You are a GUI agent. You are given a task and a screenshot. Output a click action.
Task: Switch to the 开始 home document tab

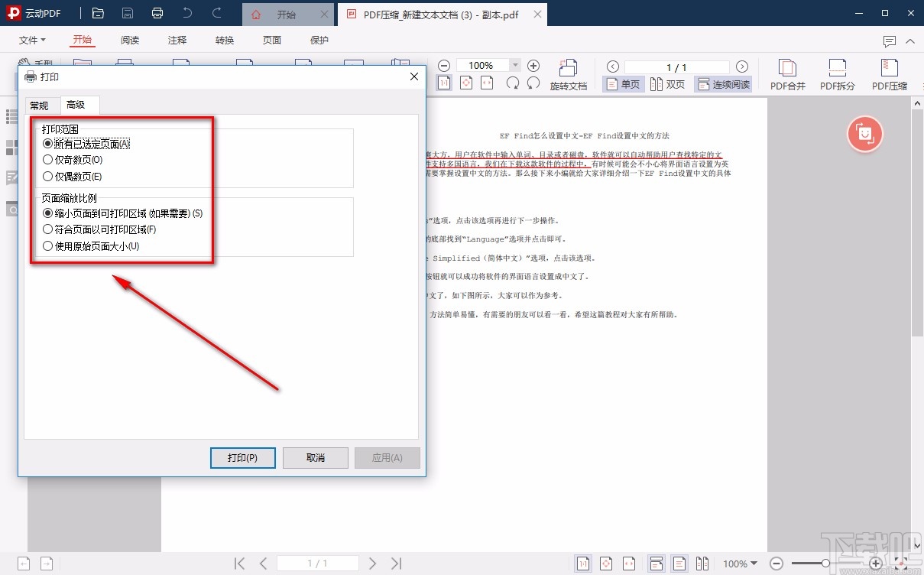point(287,15)
